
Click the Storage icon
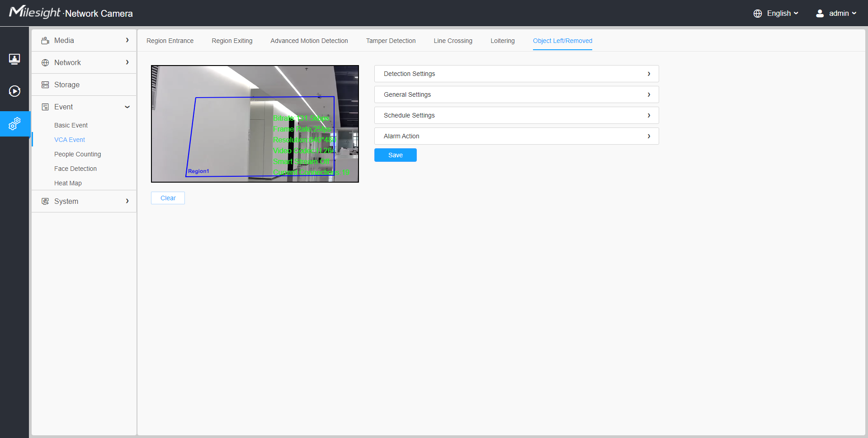(45, 85)
